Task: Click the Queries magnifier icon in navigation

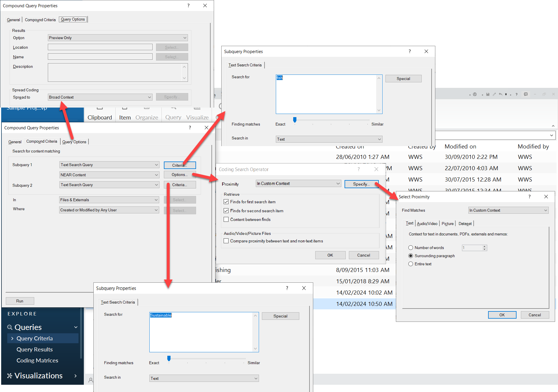Action: point(10,327)
